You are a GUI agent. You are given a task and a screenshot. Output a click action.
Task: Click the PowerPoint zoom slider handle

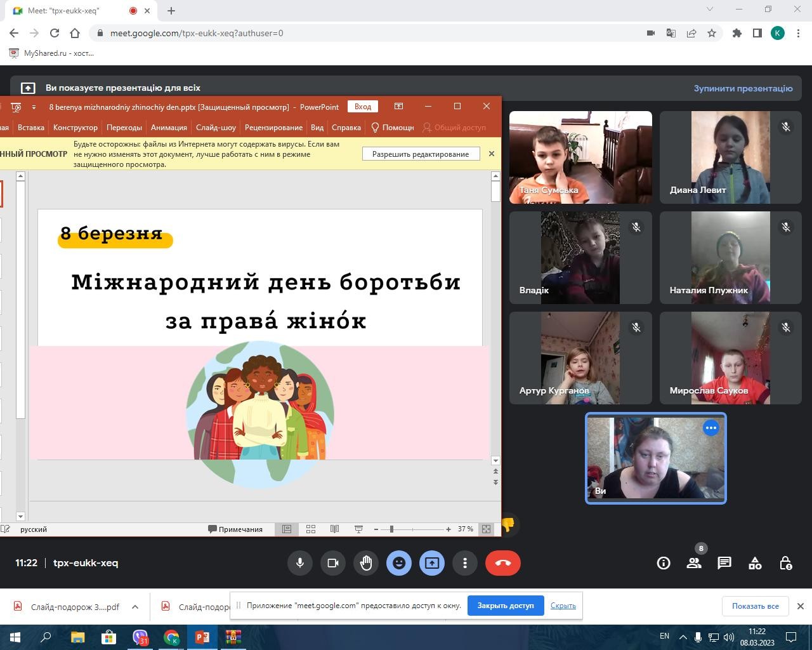(x=391, y=529)
